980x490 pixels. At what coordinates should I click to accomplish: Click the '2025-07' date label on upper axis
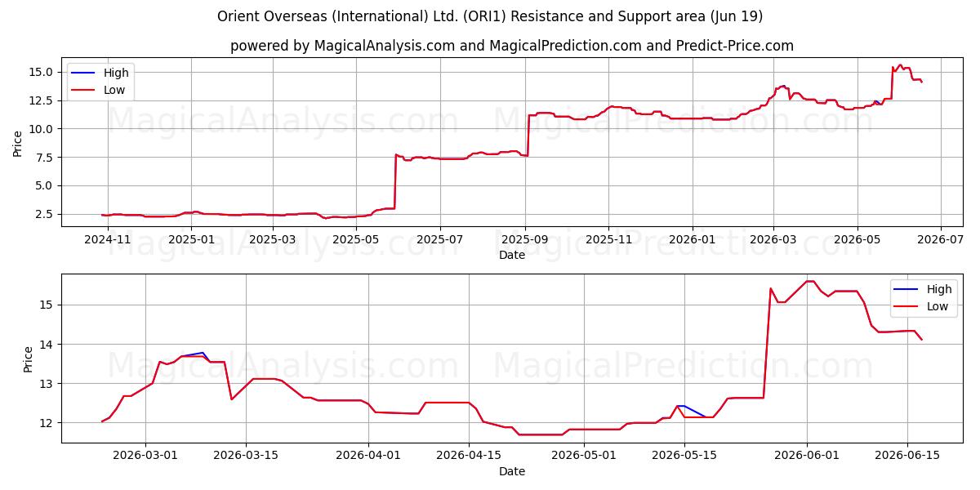click(x=440, y=239)
